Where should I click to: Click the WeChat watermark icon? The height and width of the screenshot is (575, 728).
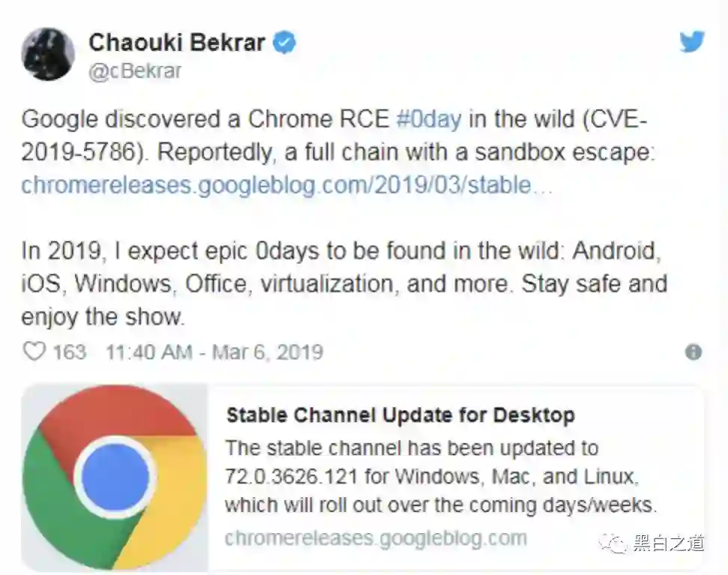[617, 544]
